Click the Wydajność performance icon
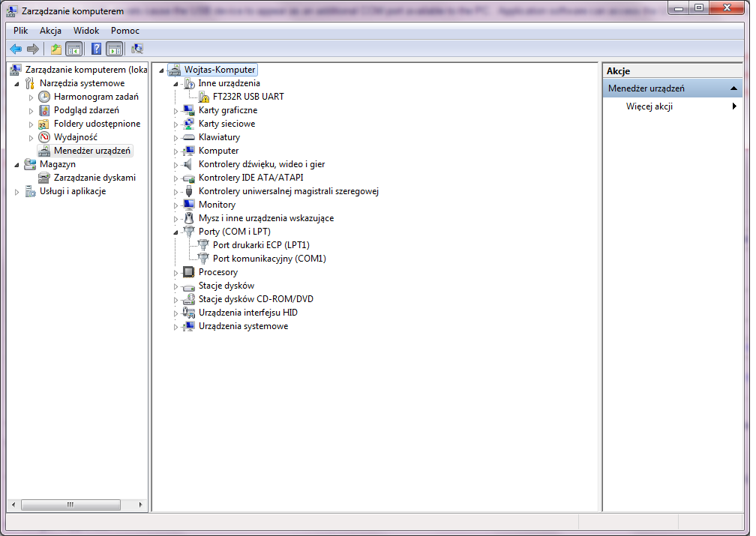 (x=44, y=137)
